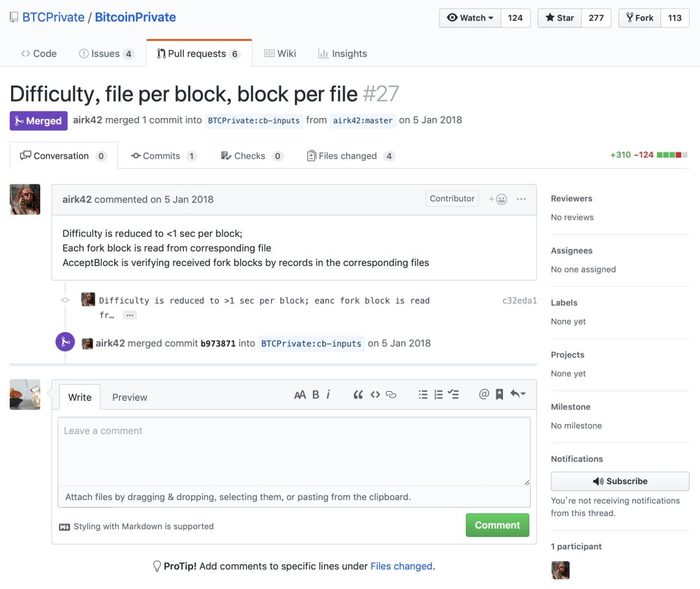Open airk42 author link in comment header
The image size is (700, 589).
pyautogui.click(x=76, y=199)
